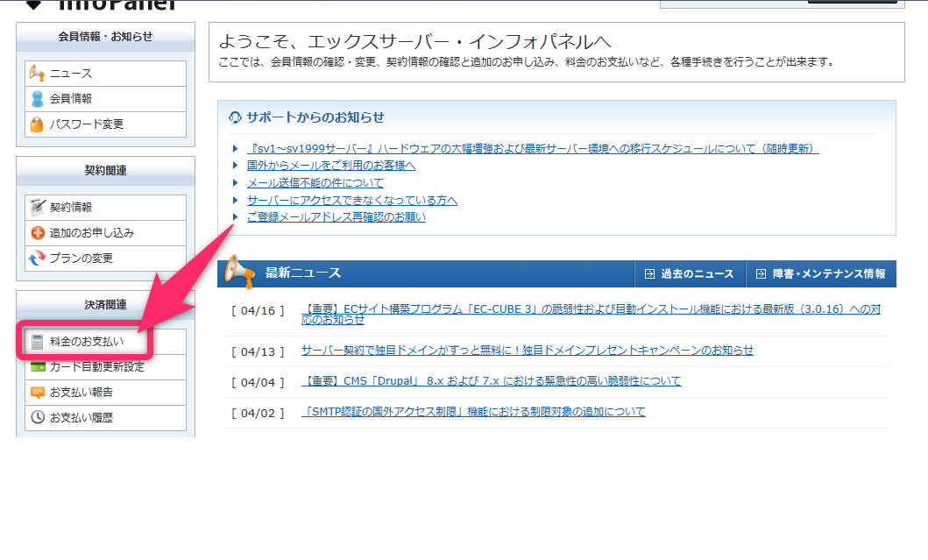
Task: Open カード自動更新設定 in the sidebar
Action: pos(105,367)
